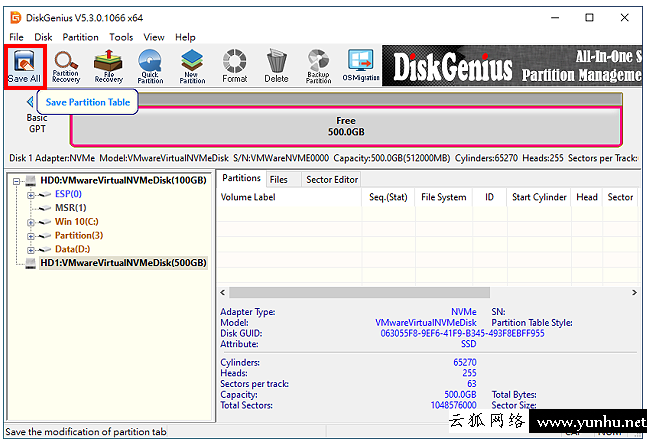650x444 pixels.
Task: Click the Free 500.0GB disk region
Action: coord(346,126)
